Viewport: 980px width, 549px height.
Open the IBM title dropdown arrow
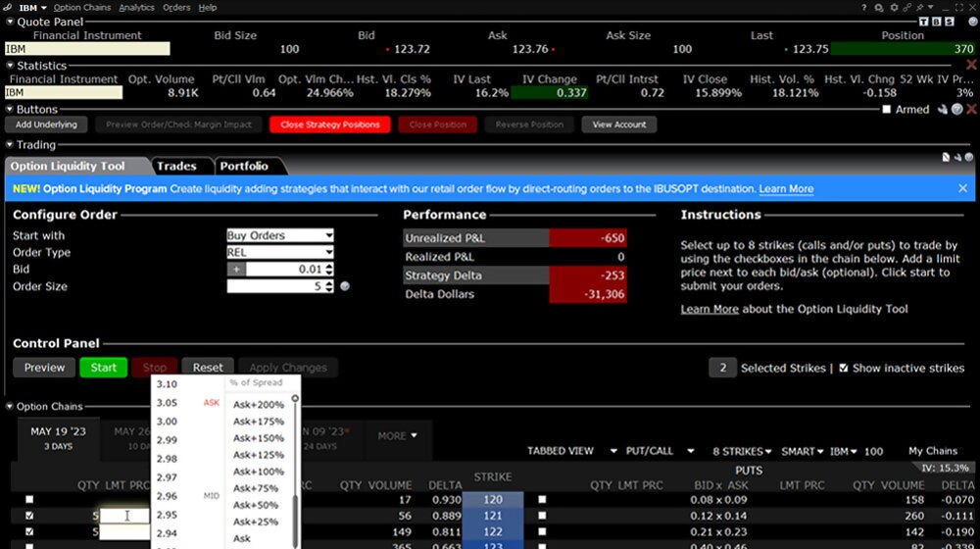[44, 8]
